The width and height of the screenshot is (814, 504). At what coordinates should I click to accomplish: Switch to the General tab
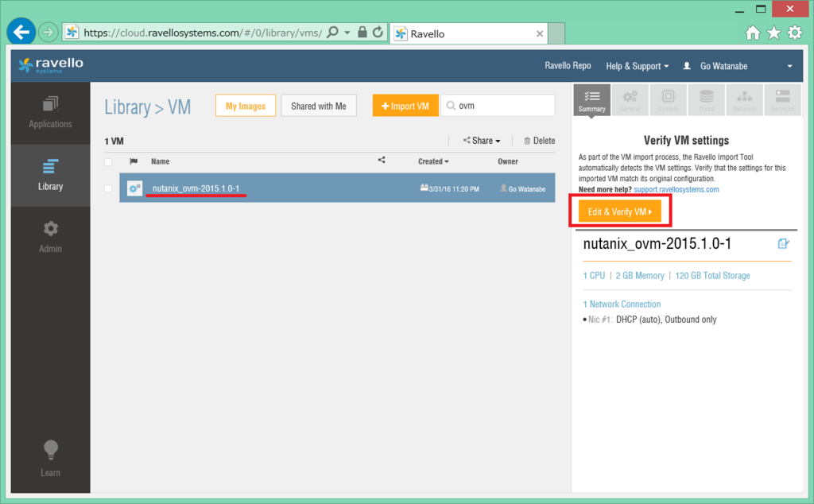point(630,100)
